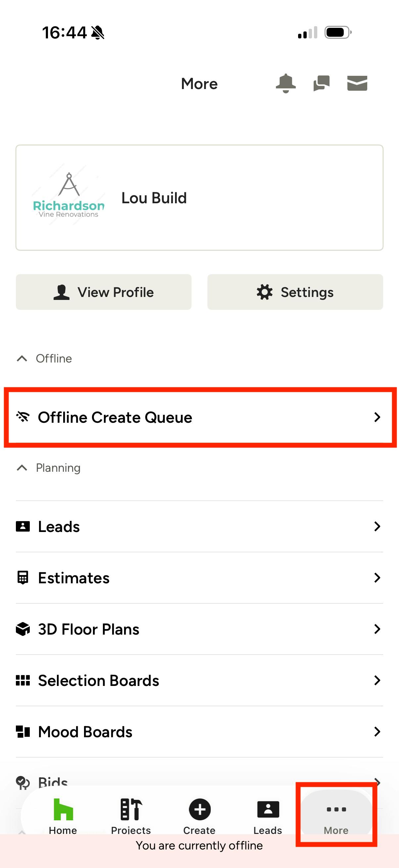Go to Home tab
399x868 pixels.
(63, 816)
